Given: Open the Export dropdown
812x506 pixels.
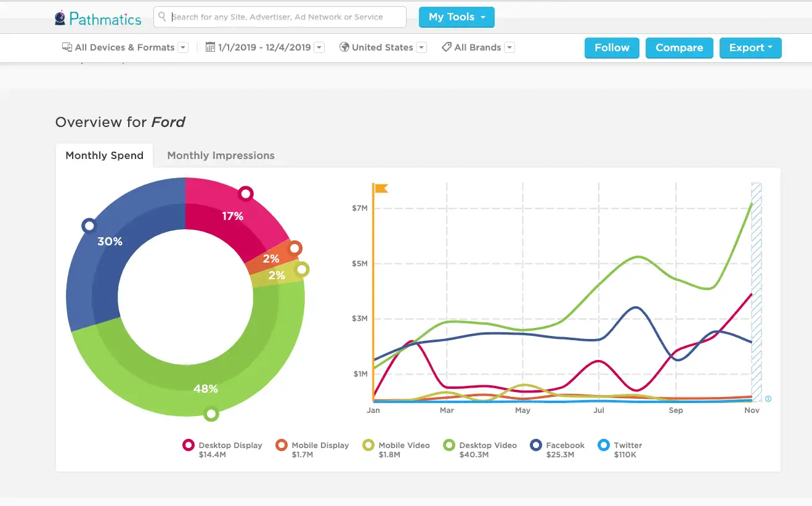Looking at the screenshot, I should (750, 48).
